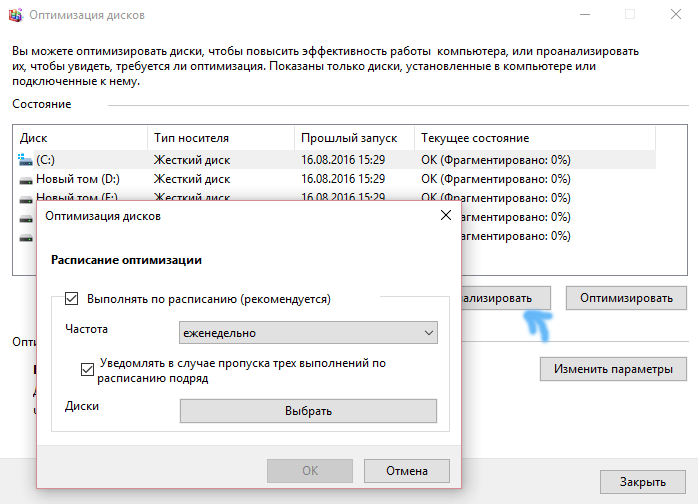This screenshot has width=698, height=504.
Task: Select the (C:) drive icon
Action: click(x=25, y=160)
